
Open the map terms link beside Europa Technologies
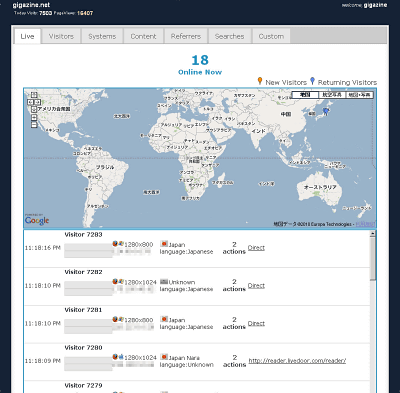coord(365,224)
